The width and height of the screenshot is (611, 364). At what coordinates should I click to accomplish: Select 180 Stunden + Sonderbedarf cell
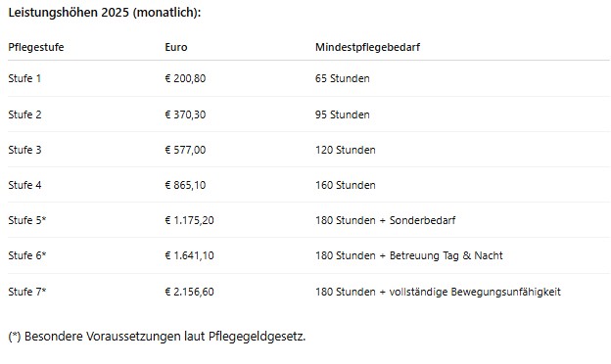(x=386, y=220)
